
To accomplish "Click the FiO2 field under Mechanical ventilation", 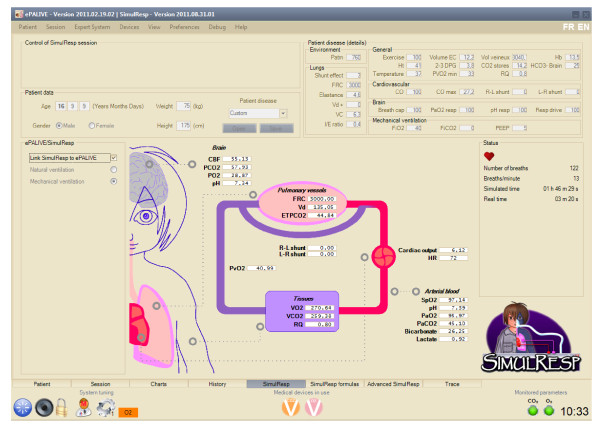I will coord(414,128).
